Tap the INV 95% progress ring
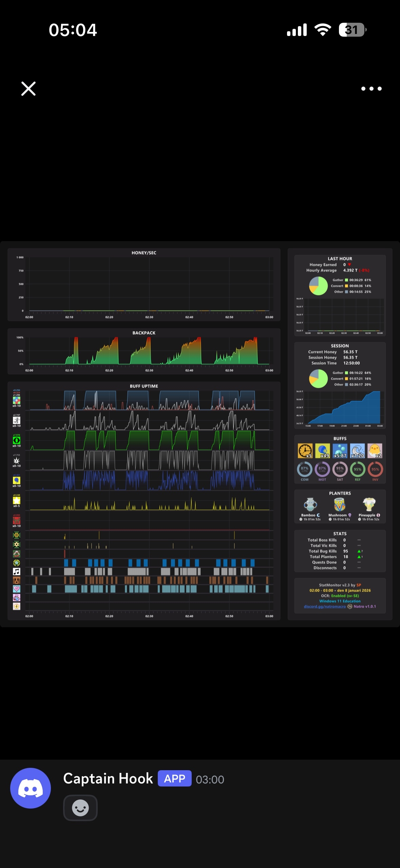 point(375,469)
